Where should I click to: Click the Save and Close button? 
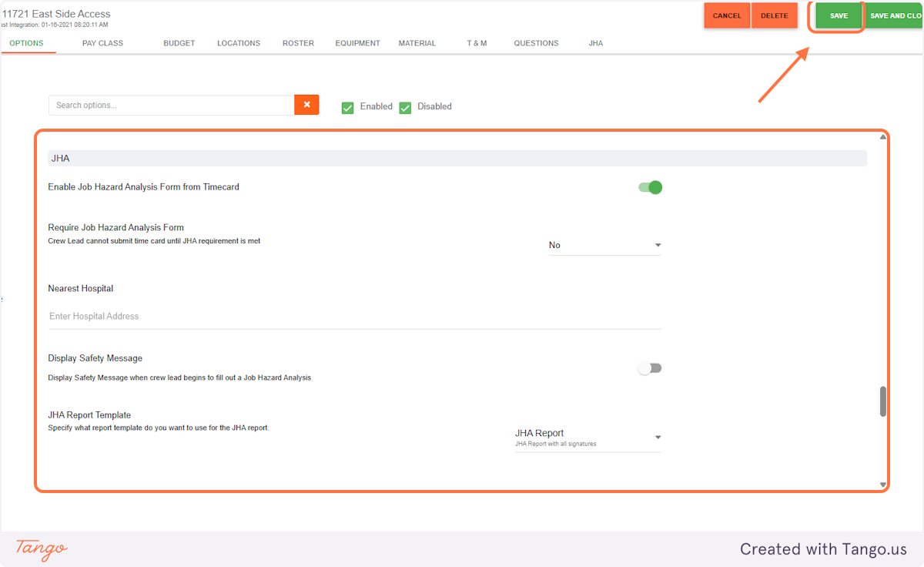tap(895, 15)
